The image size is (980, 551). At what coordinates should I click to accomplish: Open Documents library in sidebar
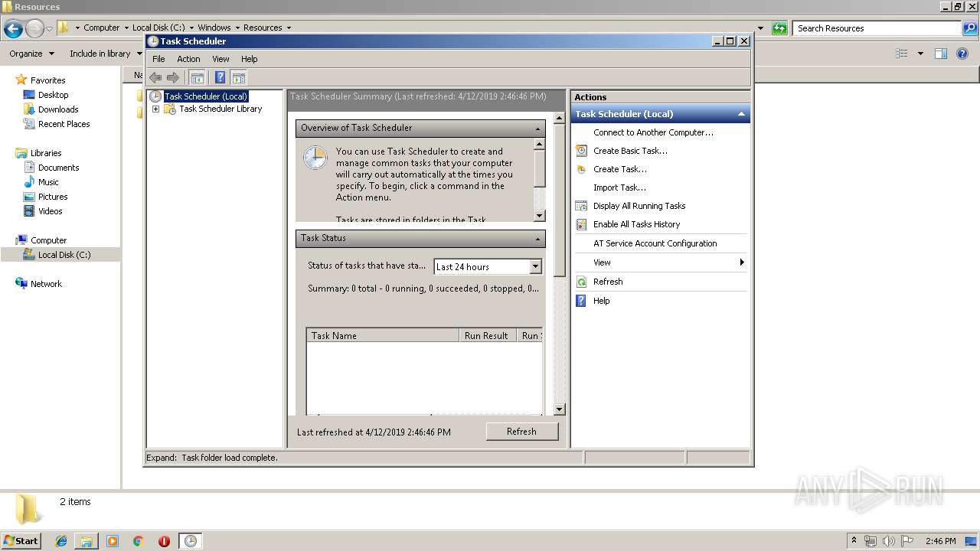(x=58, y=168)
